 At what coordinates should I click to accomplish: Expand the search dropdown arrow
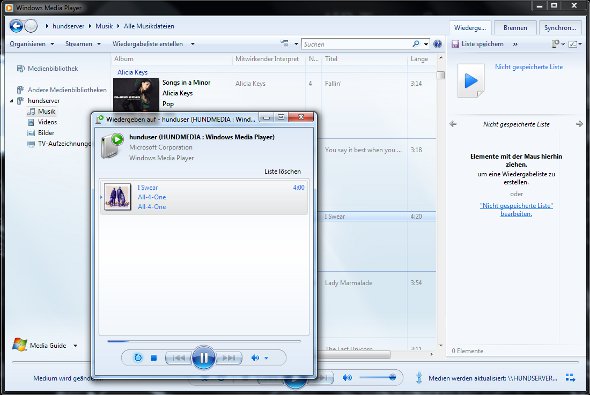[x=426, y=44]
